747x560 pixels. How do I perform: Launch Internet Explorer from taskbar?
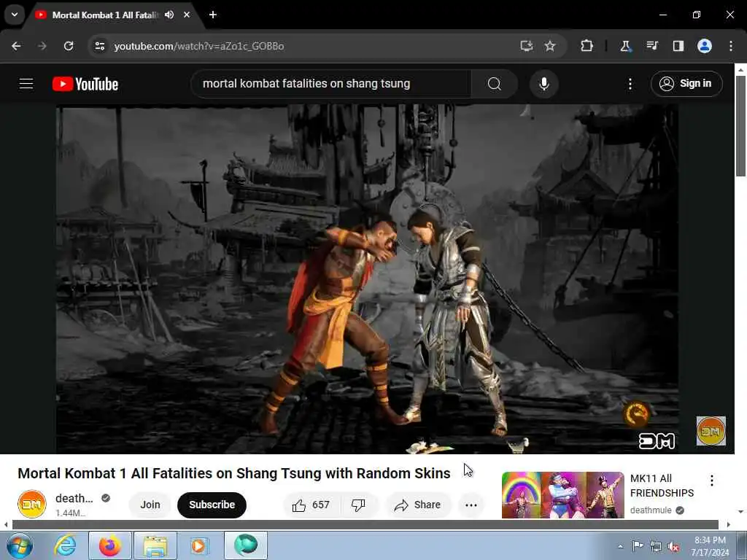click(x=65, y=545)
